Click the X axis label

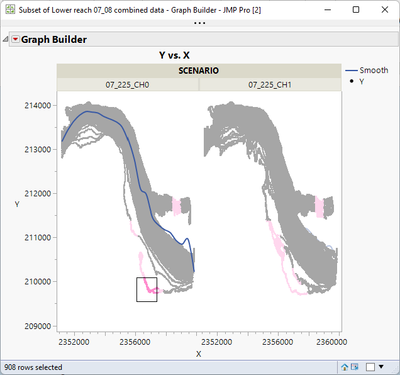point(199,354)
